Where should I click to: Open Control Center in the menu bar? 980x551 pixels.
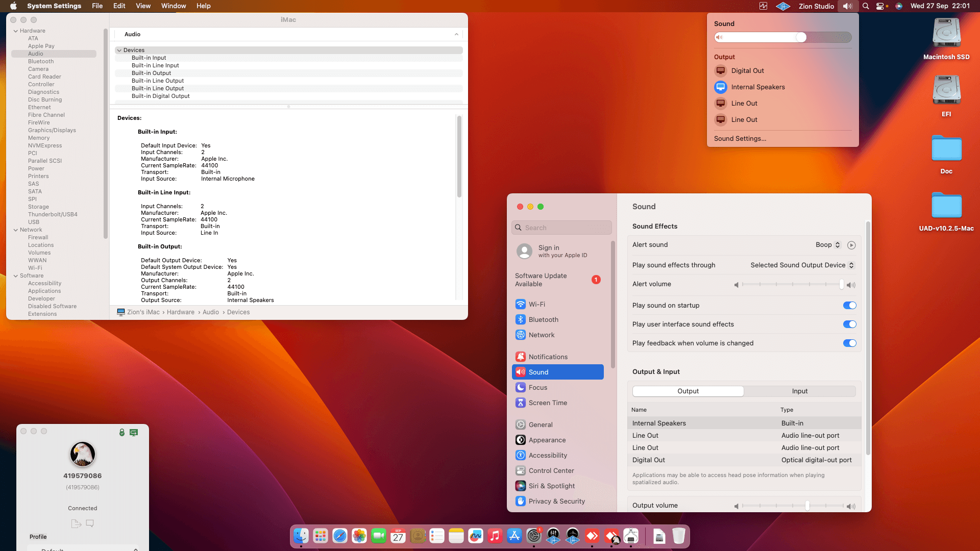pos(880,6)
